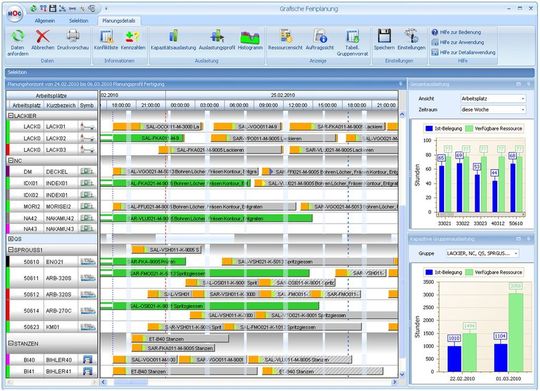
Task: Click the red Abbrechen cancel icon
Action: coord(42,36)
